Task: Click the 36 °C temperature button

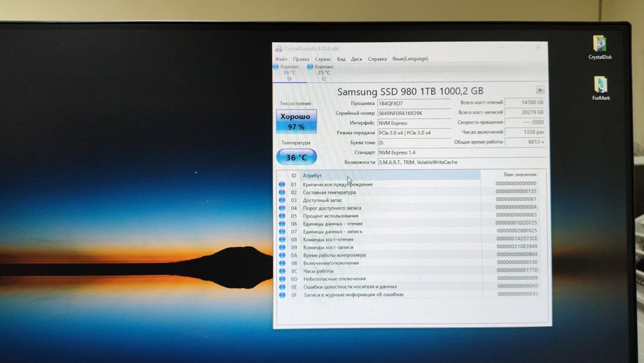Action: tap(296, 157)
